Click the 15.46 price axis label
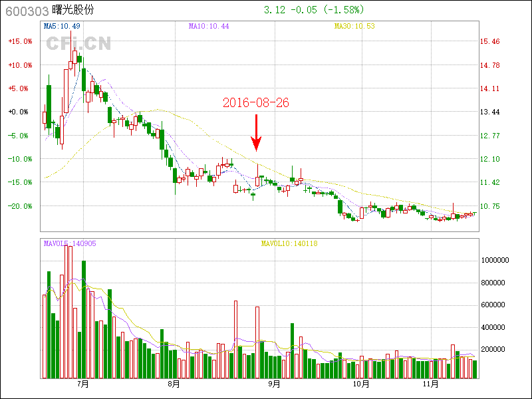This screenshot has width=532, height=399. (x=490, y=41)
